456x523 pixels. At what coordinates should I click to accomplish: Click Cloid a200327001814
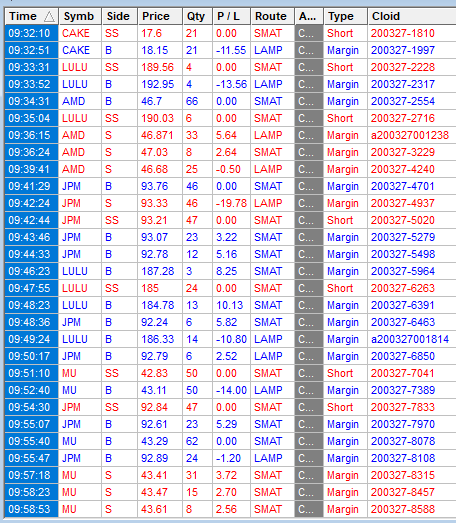tap(410, 340)
